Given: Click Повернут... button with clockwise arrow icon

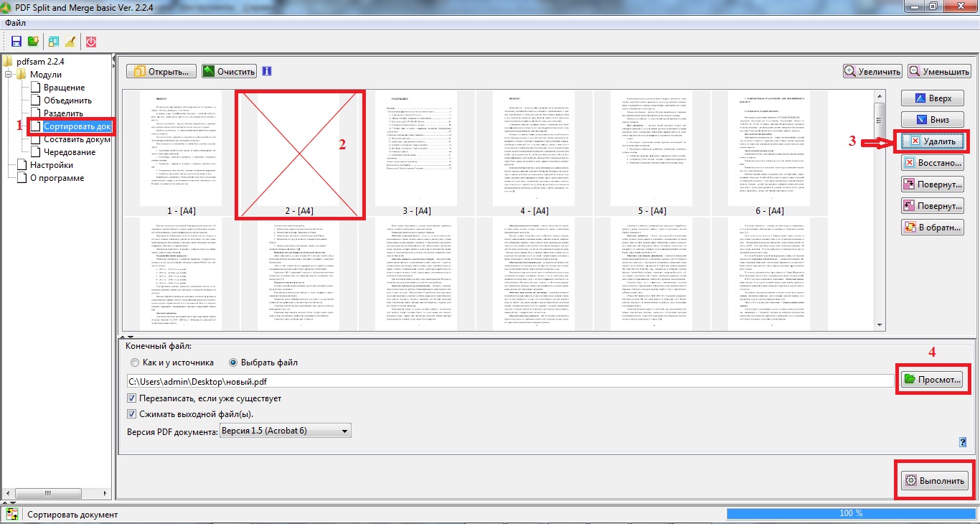Looking at the screenshot, I should (932, 184).
